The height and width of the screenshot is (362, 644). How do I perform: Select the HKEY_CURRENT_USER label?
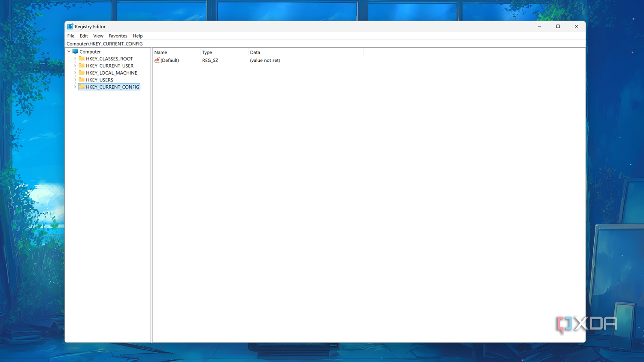tap(109, 66)
